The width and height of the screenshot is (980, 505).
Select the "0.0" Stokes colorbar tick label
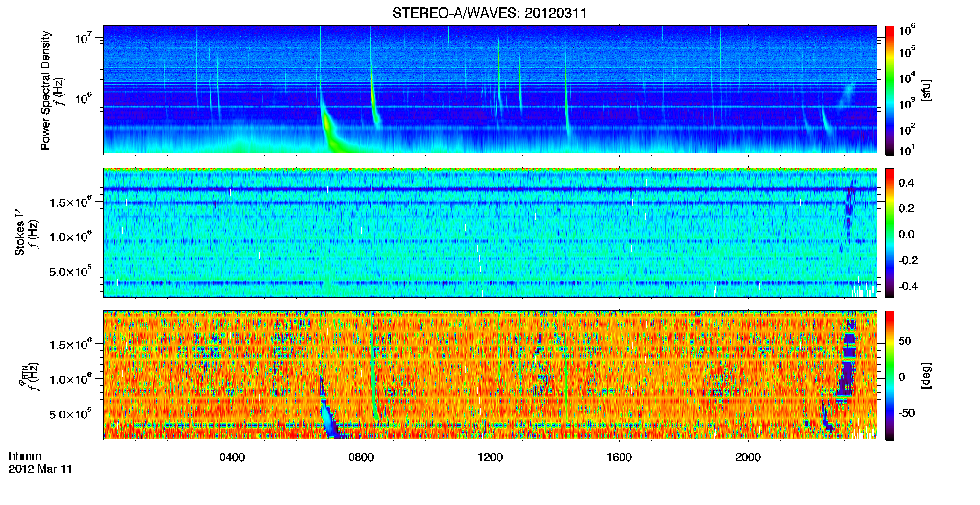pos(906,235)
